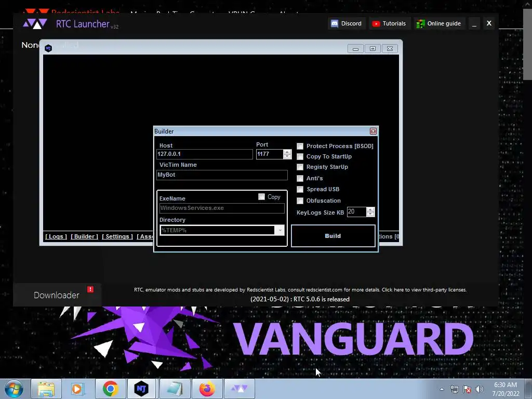This screenshot has width=532, height=399.
Task: Open the Tutorials YouTube button
Action: [x=389, y=23]
